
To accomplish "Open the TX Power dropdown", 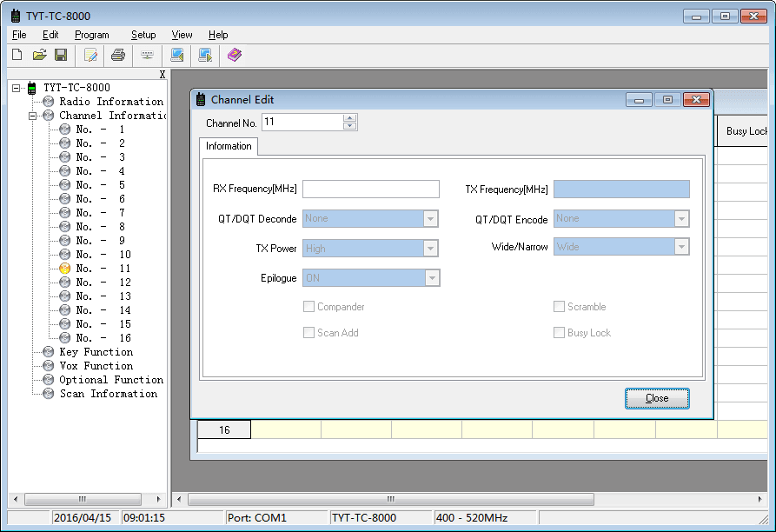I will 430,249.
